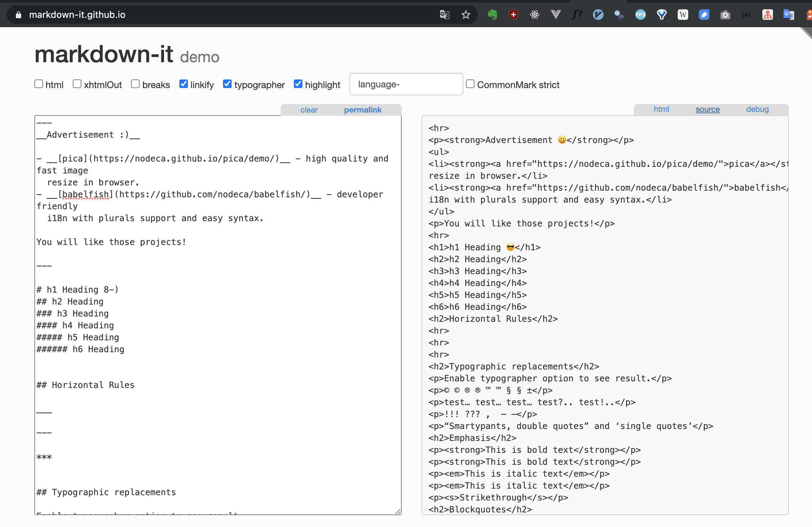Enable the breaks checkbox

coord(135,84)
